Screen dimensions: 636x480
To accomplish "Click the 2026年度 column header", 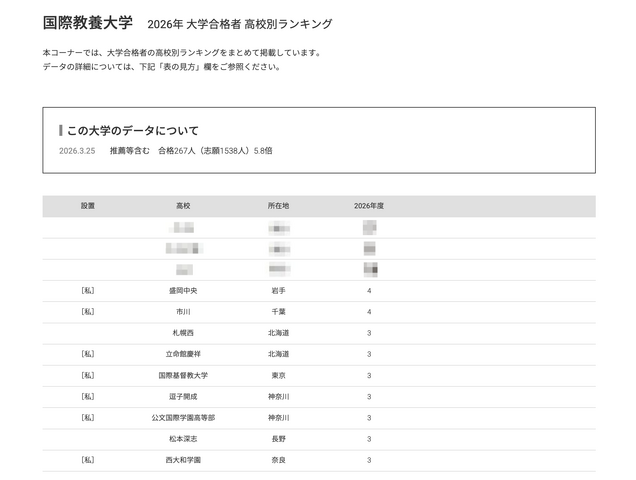I will point(369,206).
